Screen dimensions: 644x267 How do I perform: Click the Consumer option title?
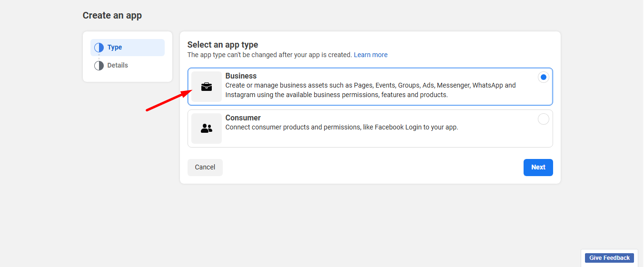(243, 118)
